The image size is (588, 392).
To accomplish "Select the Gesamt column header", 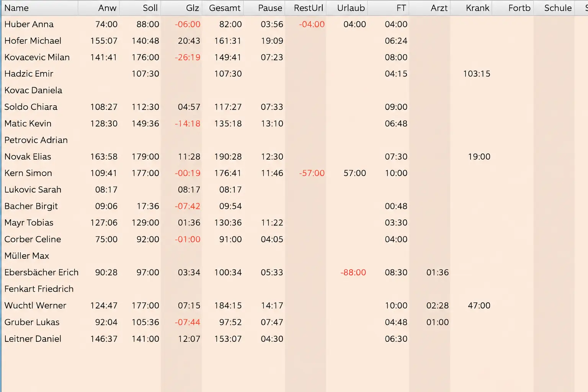I will click(223, 8).
